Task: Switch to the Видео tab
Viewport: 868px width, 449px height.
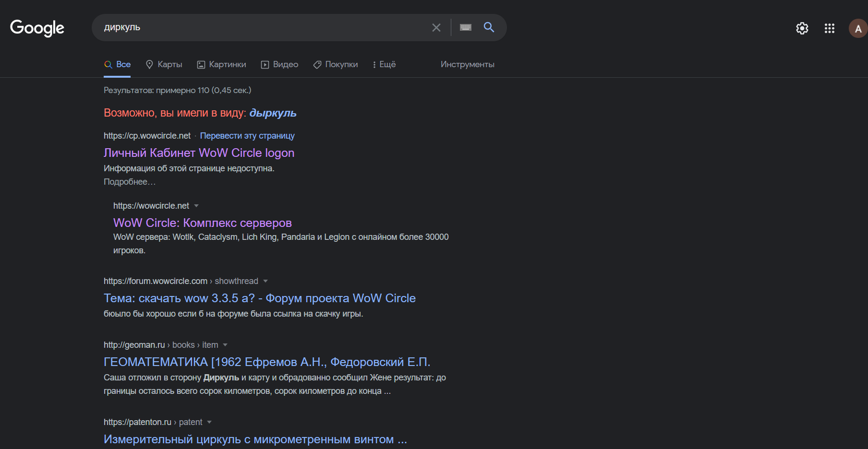Action: coord(280,64)
